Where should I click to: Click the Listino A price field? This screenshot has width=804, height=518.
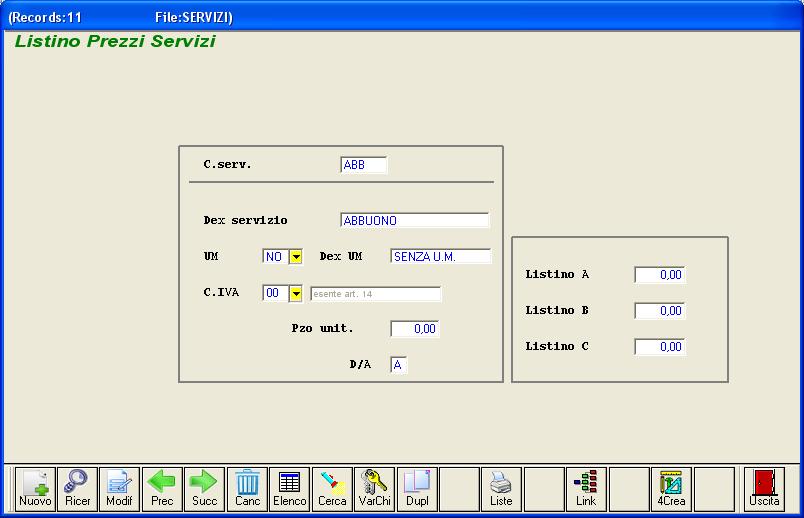(659, 275)
